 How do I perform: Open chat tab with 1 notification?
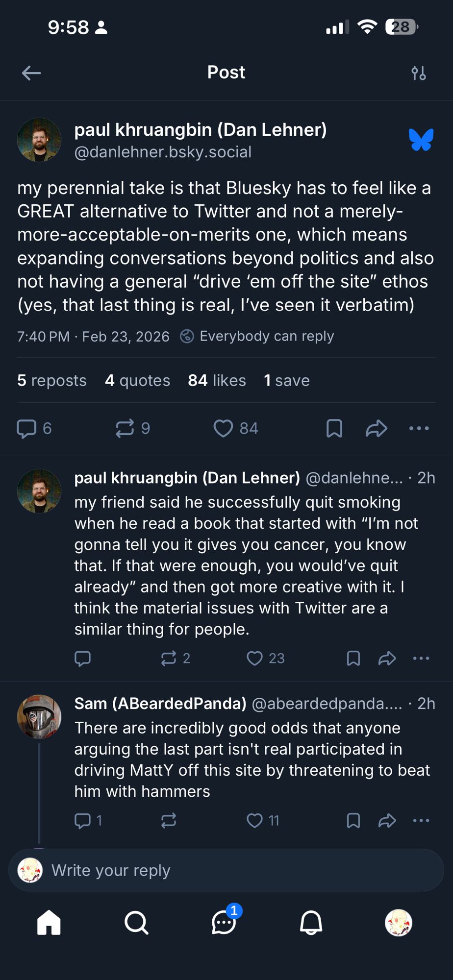(x=224, y=923)
